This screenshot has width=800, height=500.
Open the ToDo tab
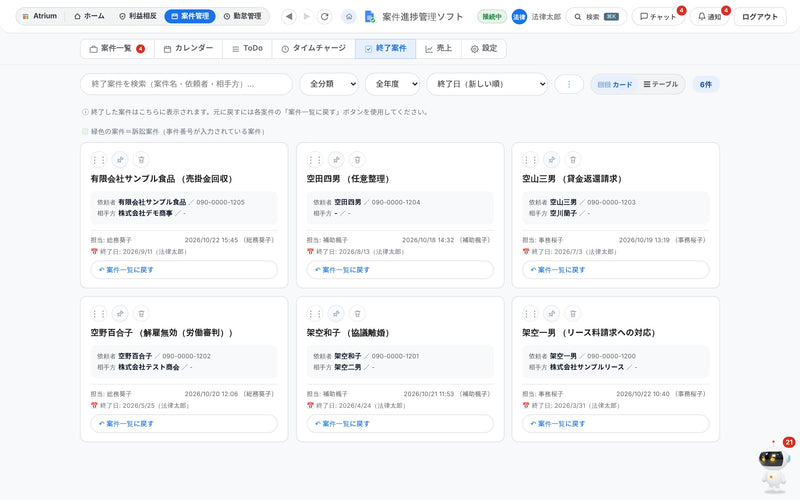[x=247, y=48]
